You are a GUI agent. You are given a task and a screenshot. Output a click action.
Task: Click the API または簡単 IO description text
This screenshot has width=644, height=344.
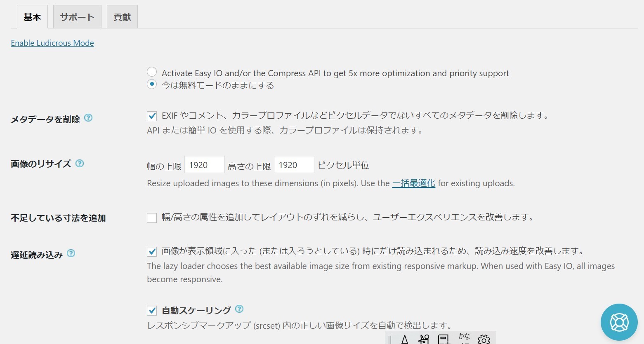tap(285, 130)
